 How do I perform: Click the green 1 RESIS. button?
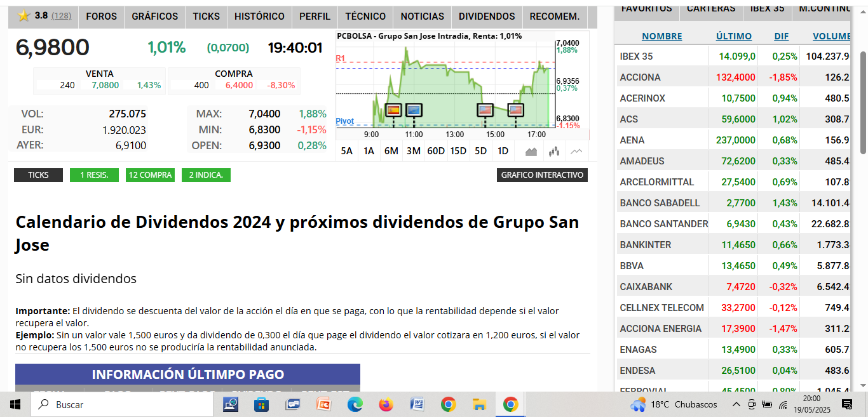coord(94,175)
